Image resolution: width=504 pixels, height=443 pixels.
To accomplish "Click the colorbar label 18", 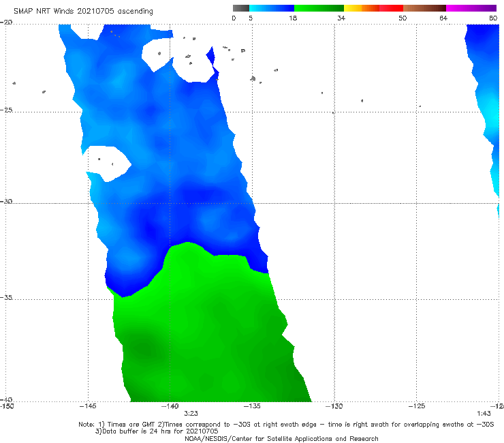I will coord(293,18).
